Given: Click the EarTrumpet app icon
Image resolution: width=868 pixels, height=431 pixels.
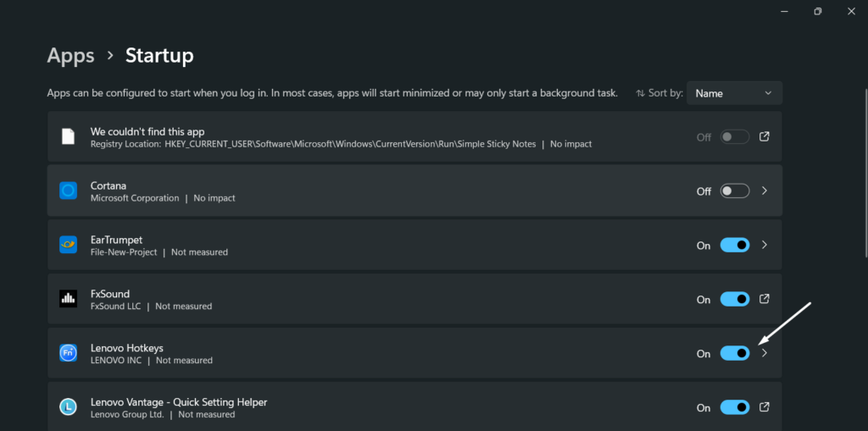Looking at the screenshot, I should point(68,245).
